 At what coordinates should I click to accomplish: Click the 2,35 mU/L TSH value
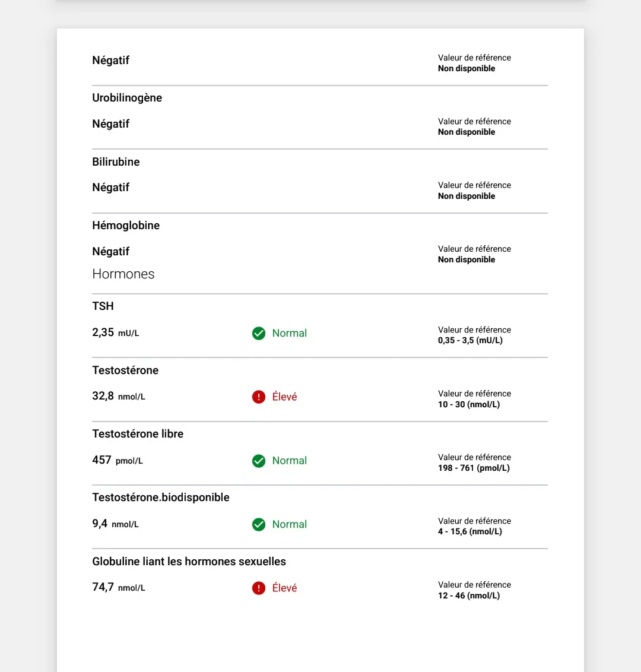(x=116, y=332)
